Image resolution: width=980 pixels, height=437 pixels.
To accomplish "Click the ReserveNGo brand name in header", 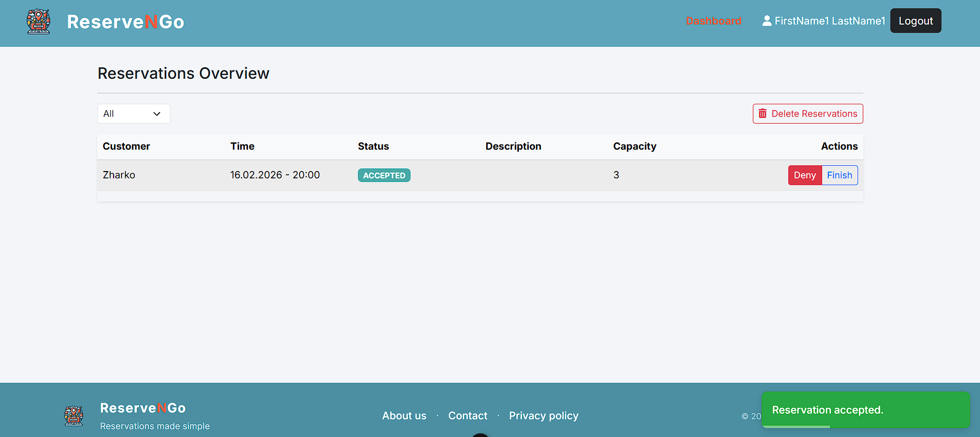I will click(x=126, y=22).
